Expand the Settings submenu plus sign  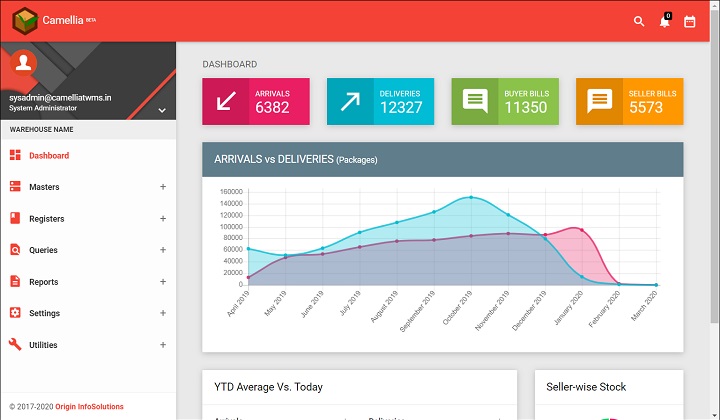click(163, 313)
